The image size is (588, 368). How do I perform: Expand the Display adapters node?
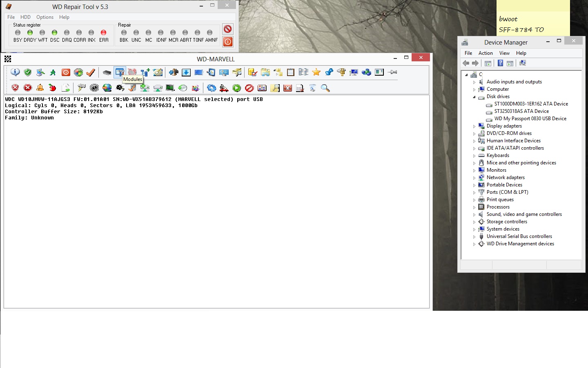pyautogui.click(x=474, y=126)
